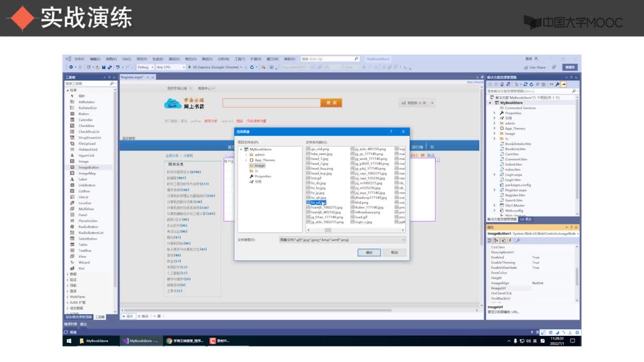
Task: Select hot.gif in the file list
Action: coord(314,178)
